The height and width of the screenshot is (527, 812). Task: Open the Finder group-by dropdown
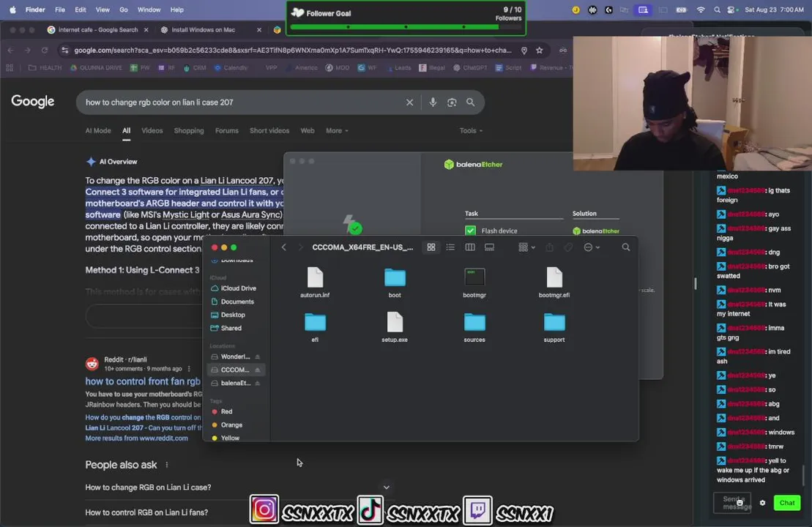526,247
